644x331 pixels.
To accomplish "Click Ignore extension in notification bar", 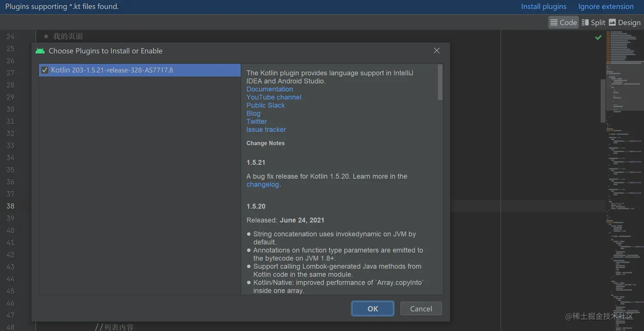I will (606, 6).
